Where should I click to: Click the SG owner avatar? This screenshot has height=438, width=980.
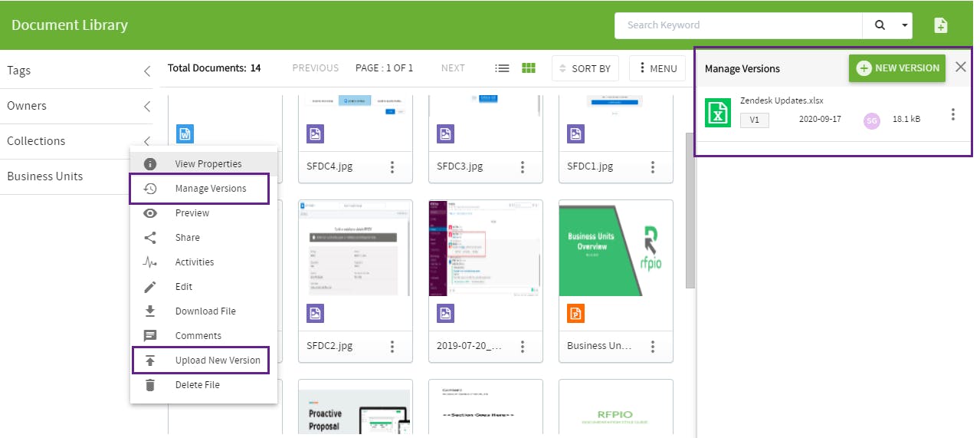[871, 120]
